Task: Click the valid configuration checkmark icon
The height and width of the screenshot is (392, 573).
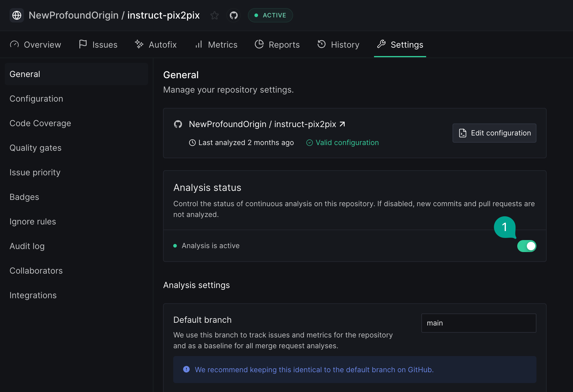Action: pyautogui.click(x=310, y=143)
